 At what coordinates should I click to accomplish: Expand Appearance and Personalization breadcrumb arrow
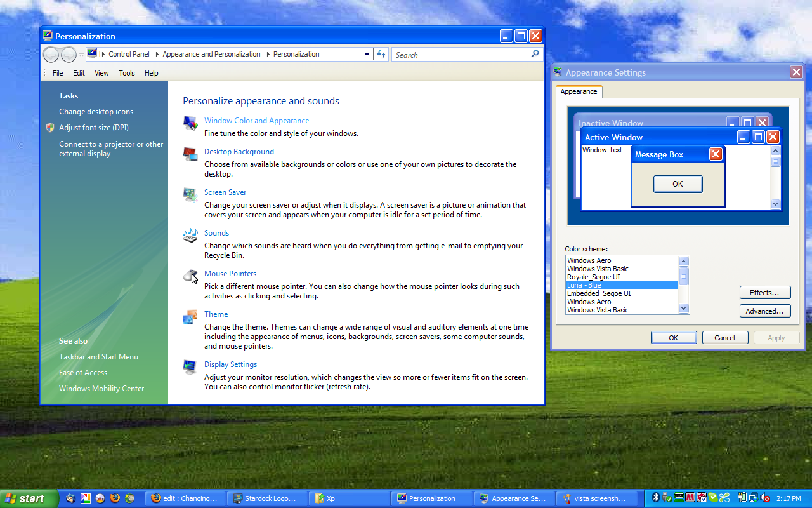pos(267,55)
